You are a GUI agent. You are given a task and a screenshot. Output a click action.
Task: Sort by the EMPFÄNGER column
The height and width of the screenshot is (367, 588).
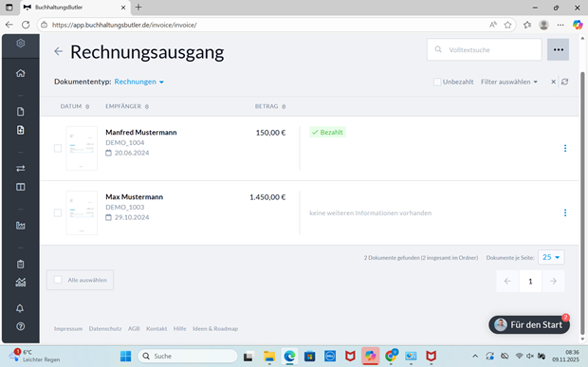click(127, 106)
